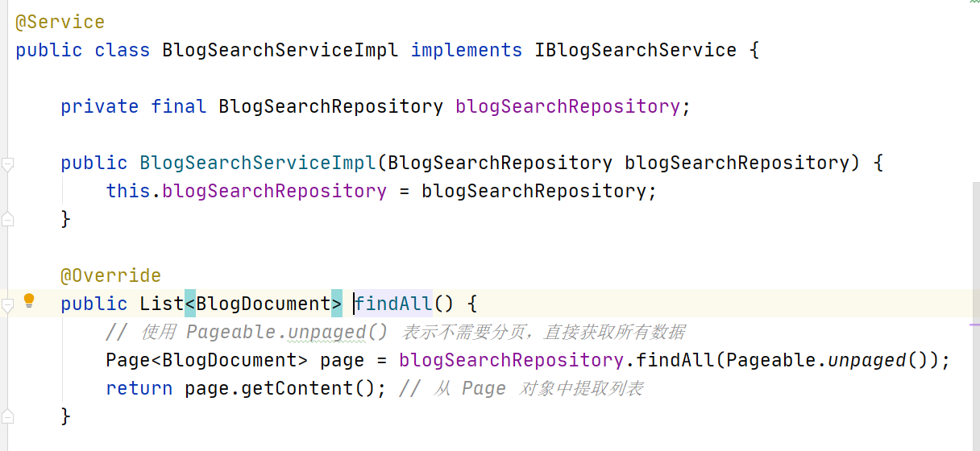Viewport: 980px width, 451px height.
Task: Click the IBlogSearchService interface name
Action: [x=636, y=50]
